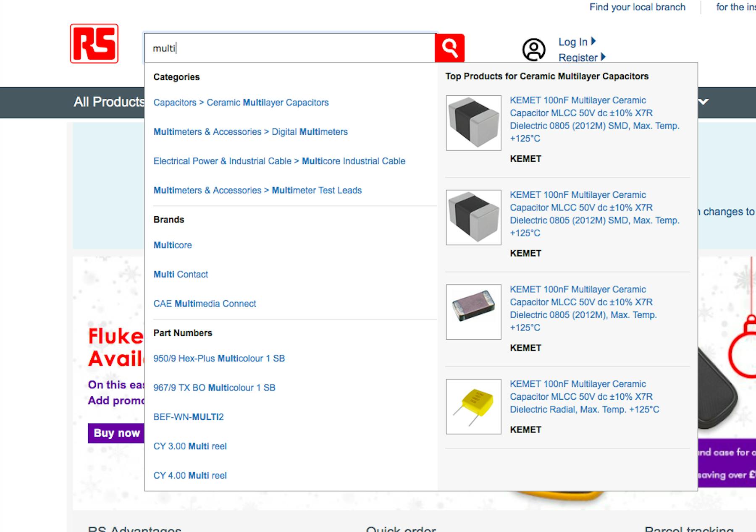The width and height of the screenshot is (756, 532).
Task: Select Ceramic Multilayer Capacitors category suggestion
Action: 241,102
